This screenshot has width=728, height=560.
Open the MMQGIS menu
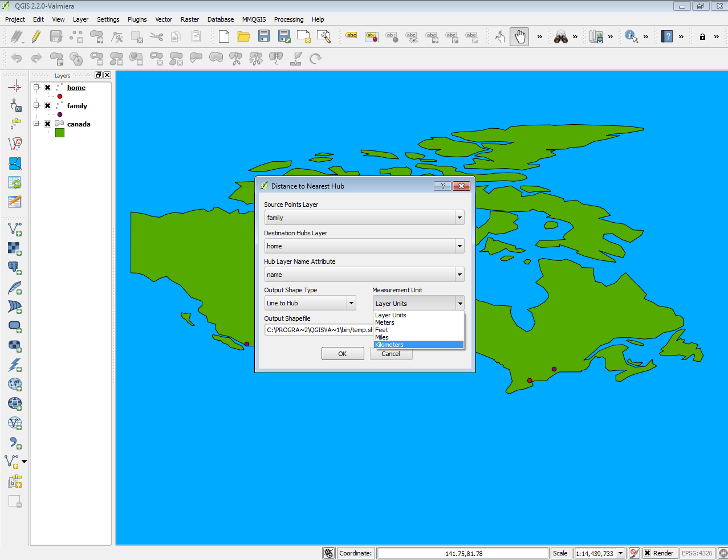point(254,19)
